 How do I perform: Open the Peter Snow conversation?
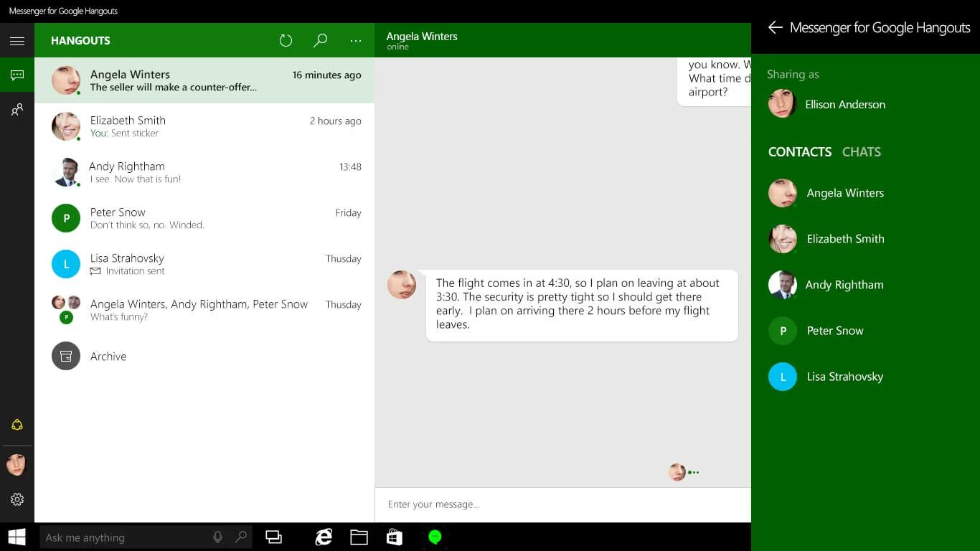tap(204, 218)
